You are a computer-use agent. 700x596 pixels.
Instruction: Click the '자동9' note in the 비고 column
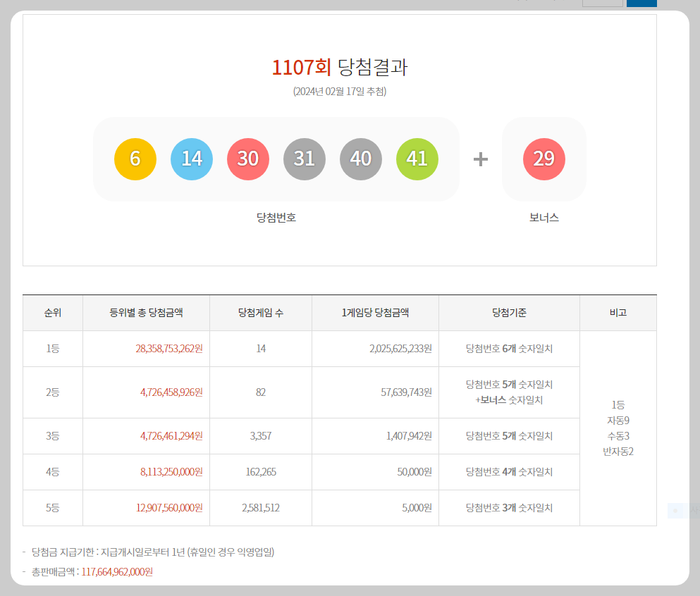618,421
